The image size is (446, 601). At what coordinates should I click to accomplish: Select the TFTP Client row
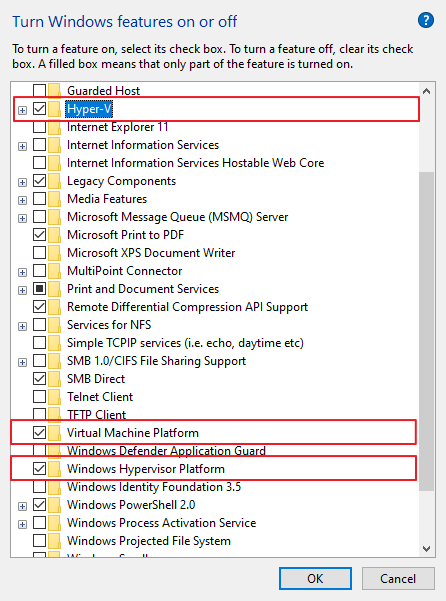pos(96,415)
